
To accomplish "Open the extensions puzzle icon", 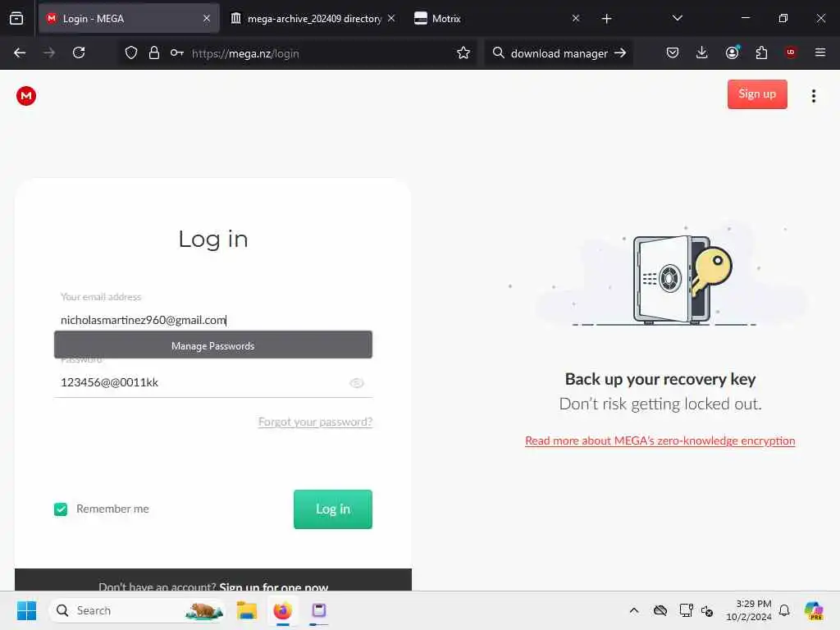I will click(x=761, y=52).
